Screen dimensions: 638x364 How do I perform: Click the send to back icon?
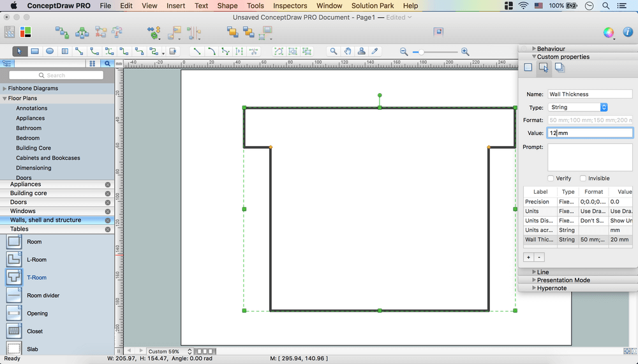tap(249, 32)
